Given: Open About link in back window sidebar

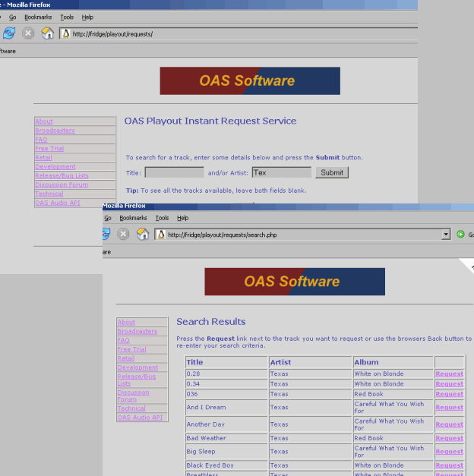Looking at the screenshot, I should [44, 121].
